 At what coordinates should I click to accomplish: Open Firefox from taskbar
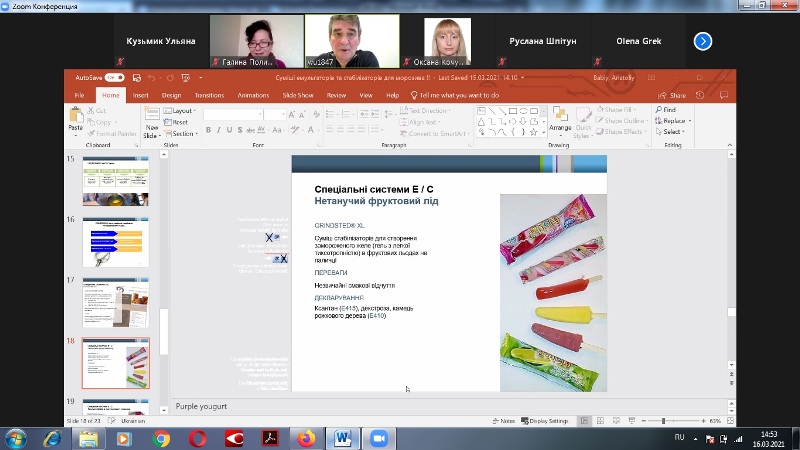click(x=306, y=439)
